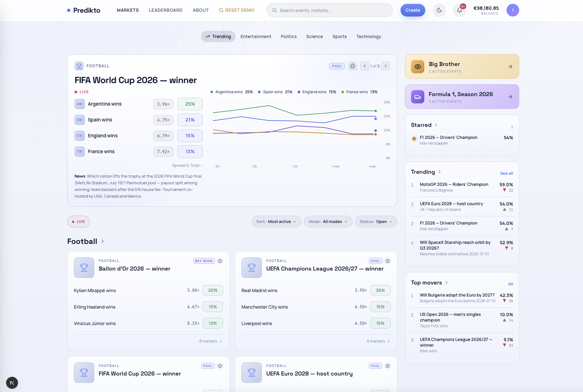Switch to the Politics category tab
583x392 pixels.
(x=288, y=36)
